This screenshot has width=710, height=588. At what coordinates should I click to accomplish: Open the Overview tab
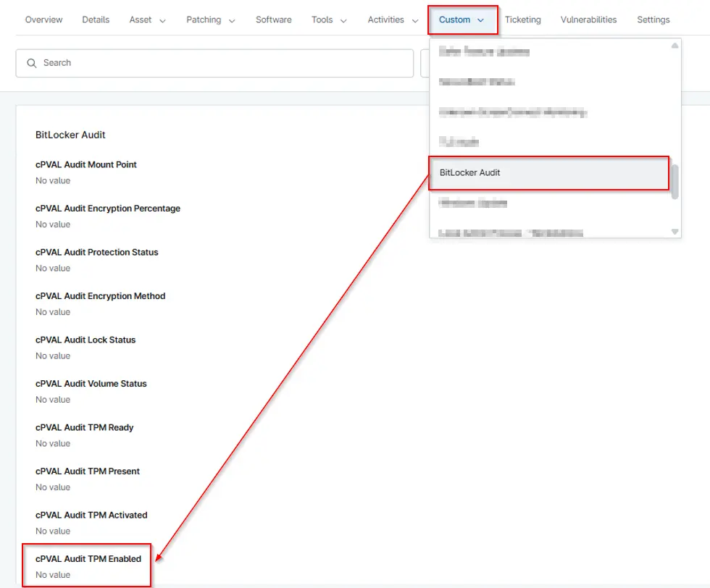43,20
